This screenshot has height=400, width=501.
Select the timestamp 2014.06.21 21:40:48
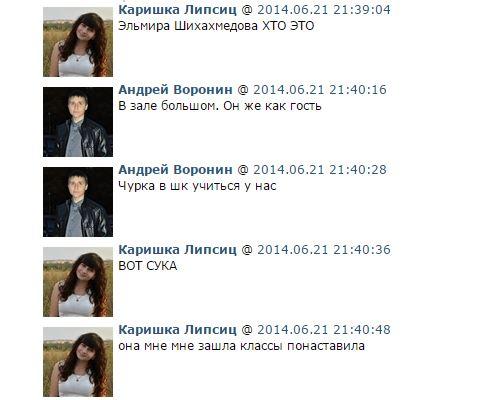[324, 329]
